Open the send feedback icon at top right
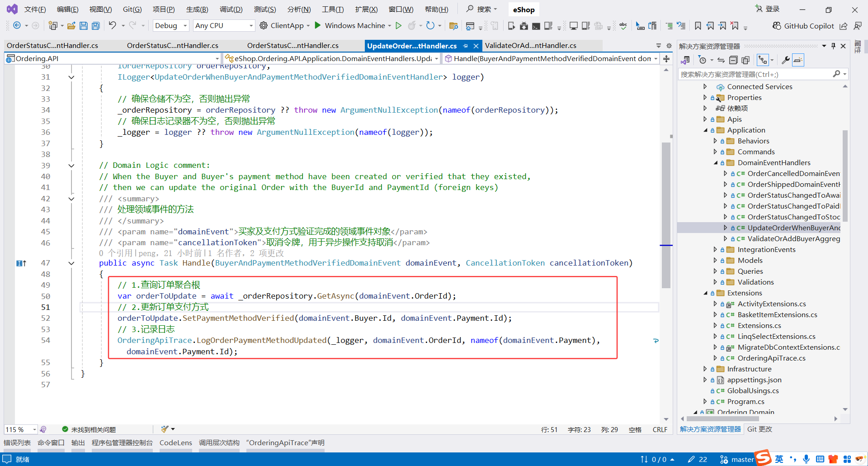 tap(857, 26)
